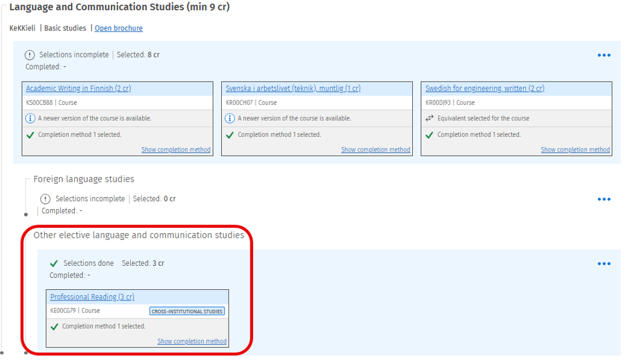This screenshot has height=364, width=628.
Task: Click the info icon in Svenska i arbetslivet card
Action: [230, 118]
